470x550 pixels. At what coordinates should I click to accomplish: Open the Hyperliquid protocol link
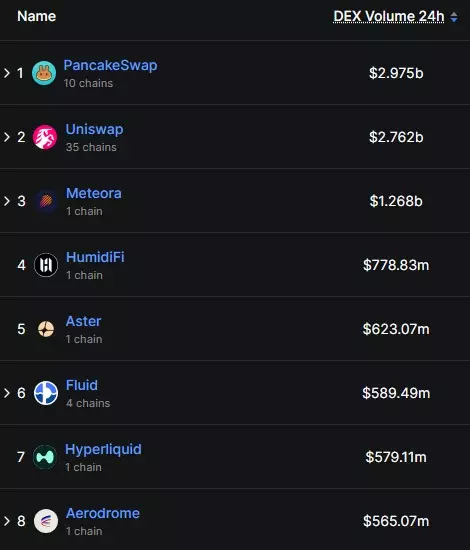tap(103, 449)
